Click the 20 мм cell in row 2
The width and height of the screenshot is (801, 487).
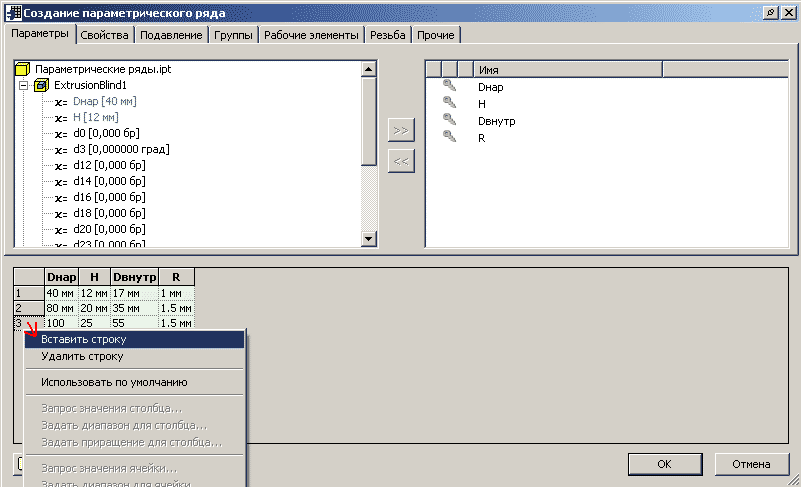(x=94, y=308)
